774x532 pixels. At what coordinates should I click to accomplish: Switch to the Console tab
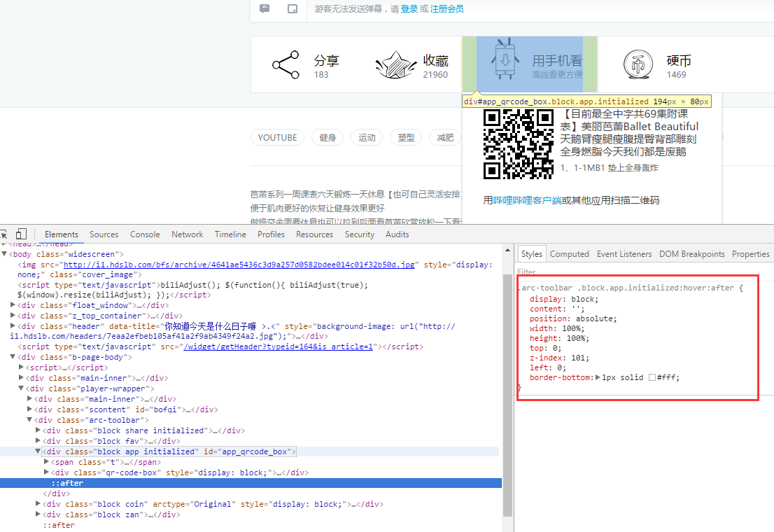coord(145,234)
